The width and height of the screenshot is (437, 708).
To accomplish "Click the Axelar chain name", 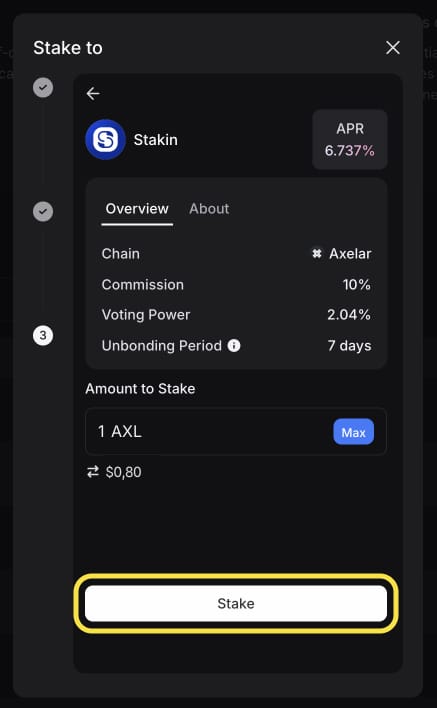I will pyautogui.click(x=350, y=253).
